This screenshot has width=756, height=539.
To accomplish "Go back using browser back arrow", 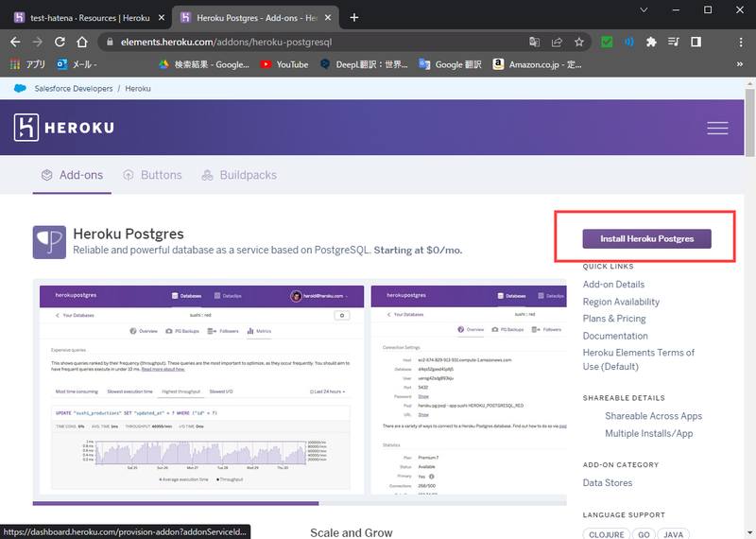I will click(x=15, y=42).
